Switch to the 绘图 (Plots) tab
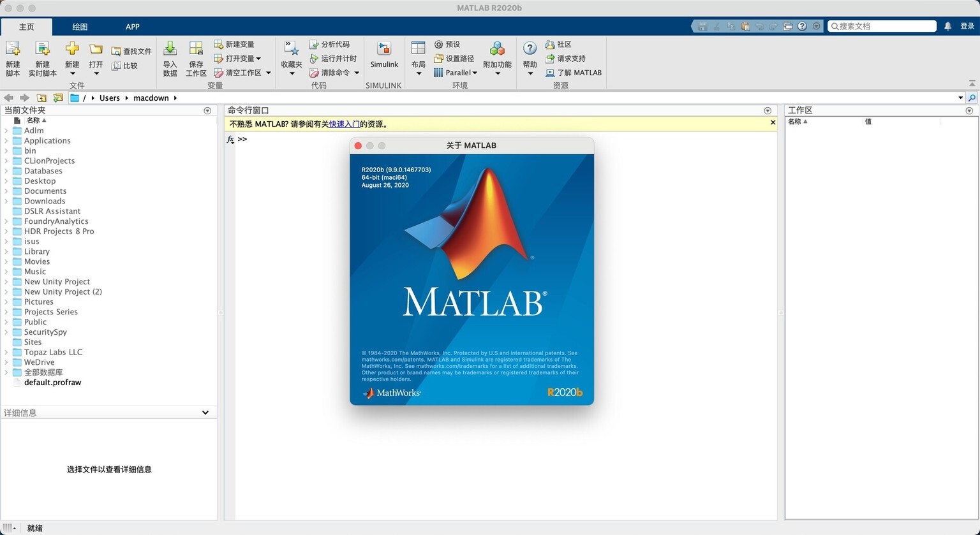The height and width of the screenshot is (535, 980). click(80, 27)
